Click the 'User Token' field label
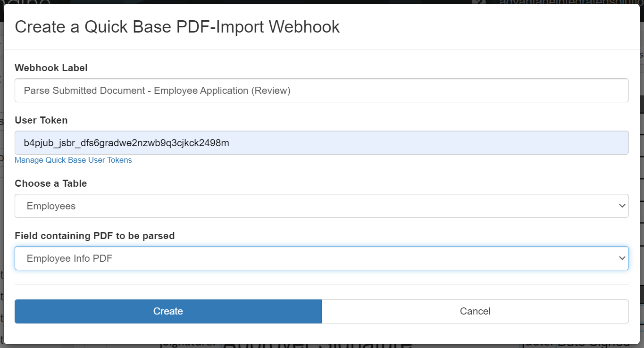 (x=41, y=120)
